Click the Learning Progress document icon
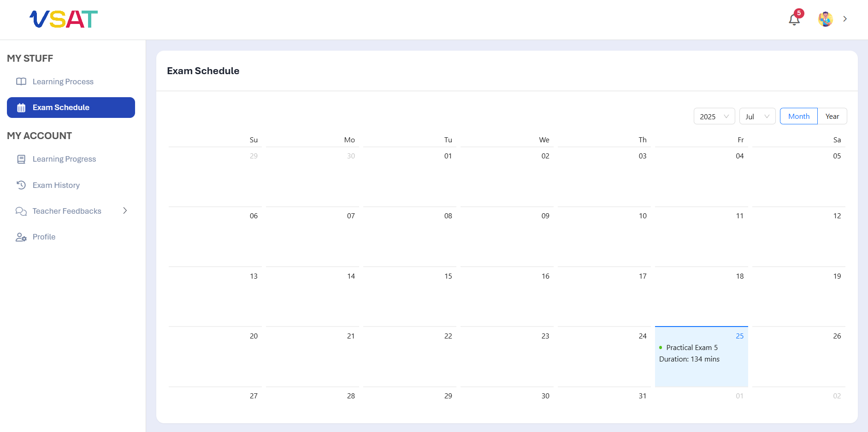Viewport: 868px width, 432px height. (21, 159)
